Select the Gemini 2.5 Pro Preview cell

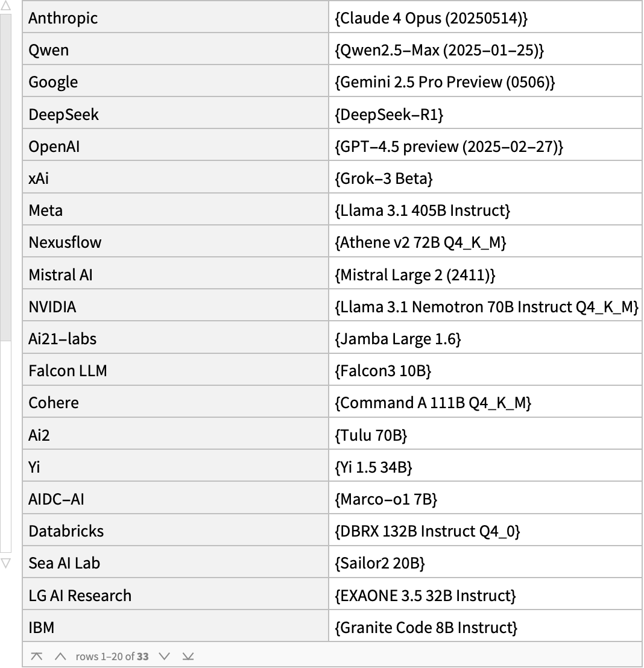click(444, 82)
